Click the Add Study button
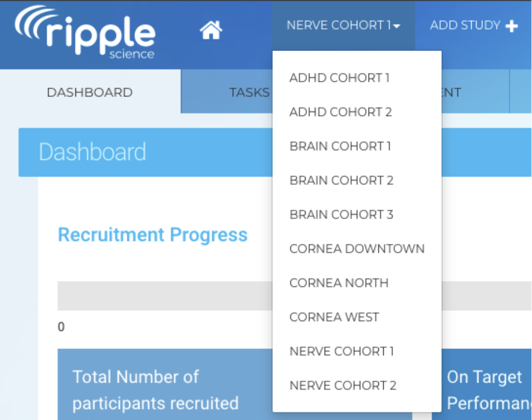532x420 pixels. 473,26
